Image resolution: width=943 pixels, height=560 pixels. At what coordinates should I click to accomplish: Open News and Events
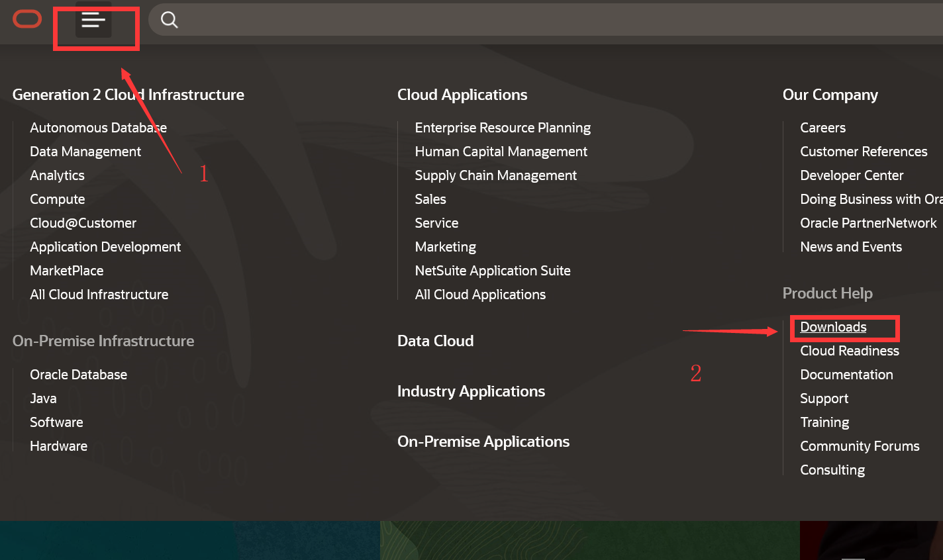[851, 247]
